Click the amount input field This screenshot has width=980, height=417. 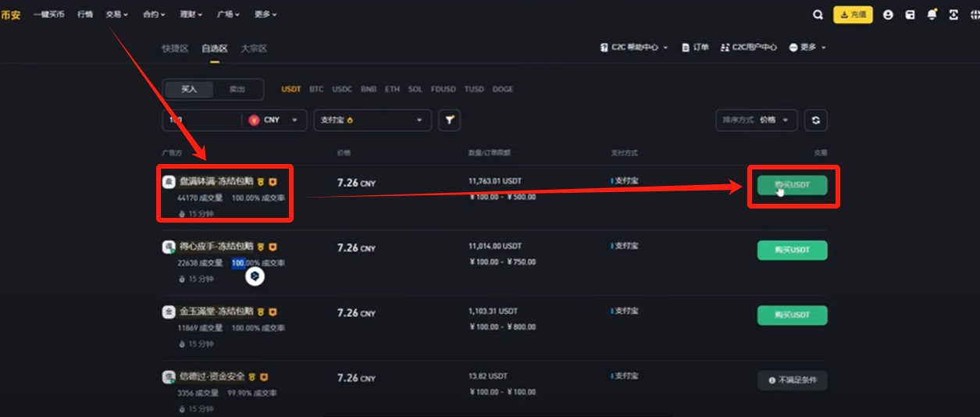(x=201, y=120)
